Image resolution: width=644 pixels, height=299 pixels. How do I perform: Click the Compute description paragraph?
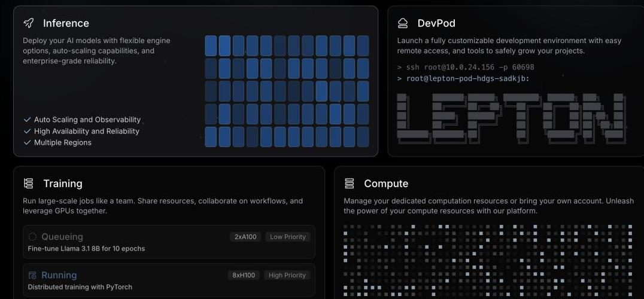tap(488, 206)
